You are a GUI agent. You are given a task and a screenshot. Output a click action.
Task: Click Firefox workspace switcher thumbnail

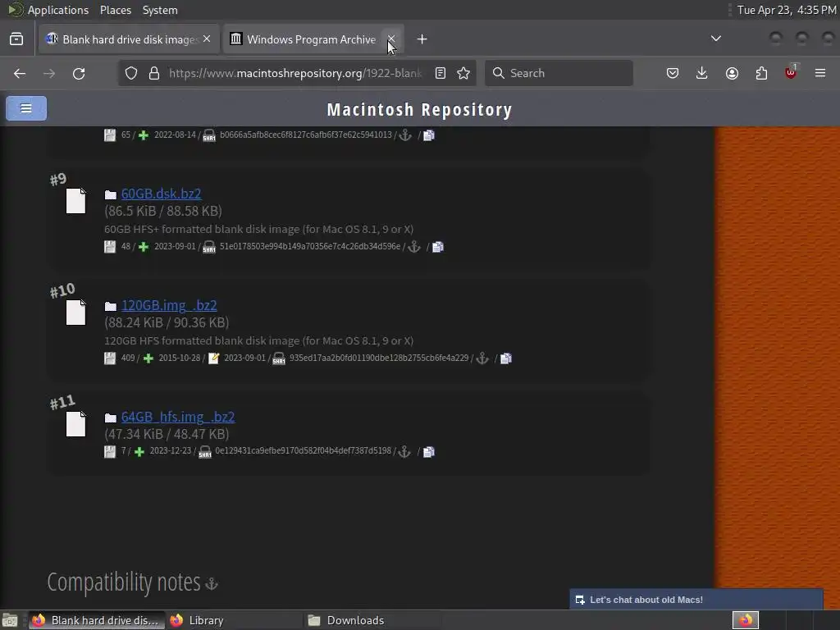coord(745,620)
